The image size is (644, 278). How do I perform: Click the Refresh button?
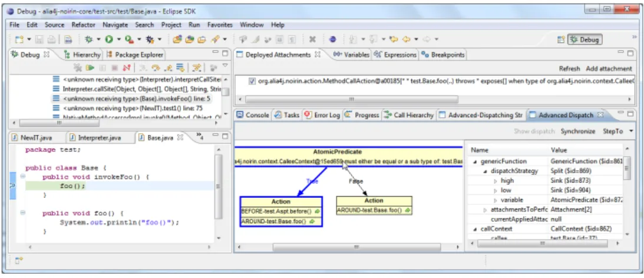570,68
